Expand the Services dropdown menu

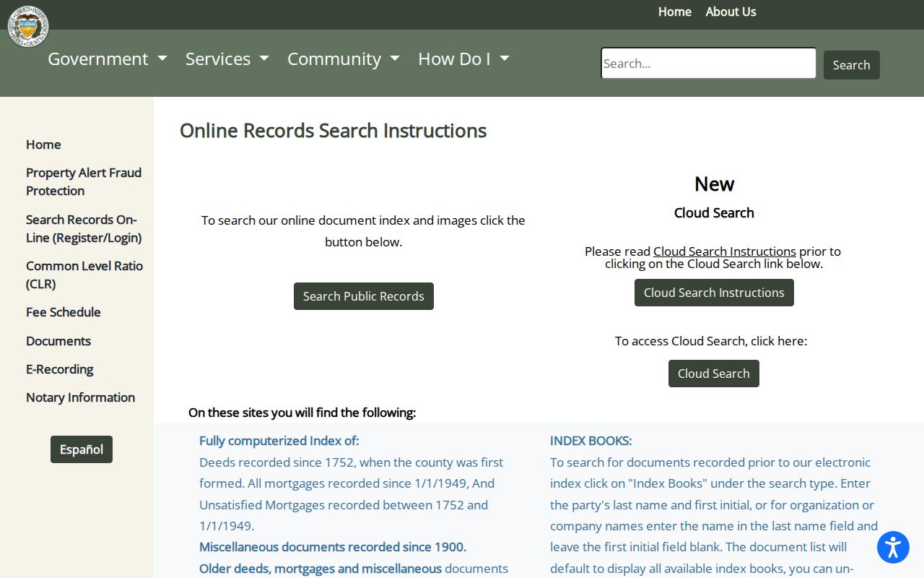[227, 59]
